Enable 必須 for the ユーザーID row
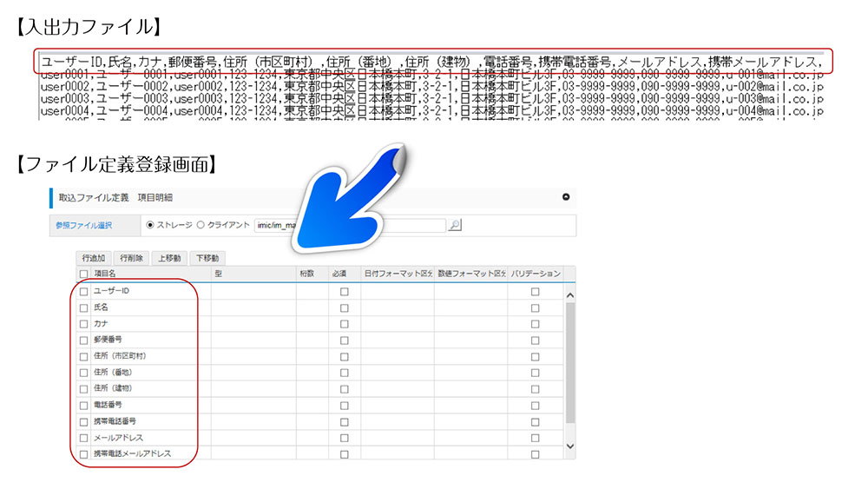The image size is (868, 489). [x=345, y=291]
